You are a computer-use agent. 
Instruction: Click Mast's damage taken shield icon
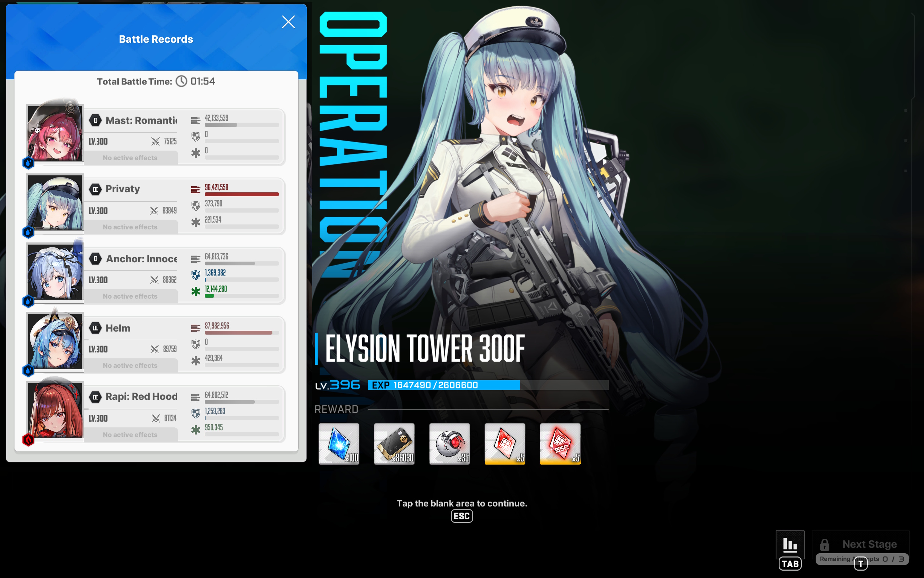(195, 137)
